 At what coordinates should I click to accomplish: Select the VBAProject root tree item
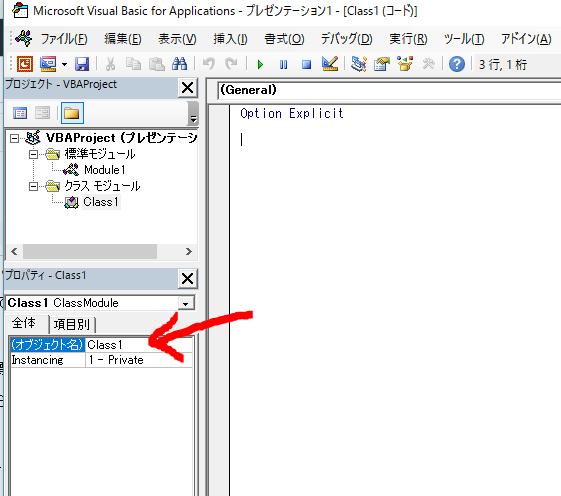[x=121, y=138]
